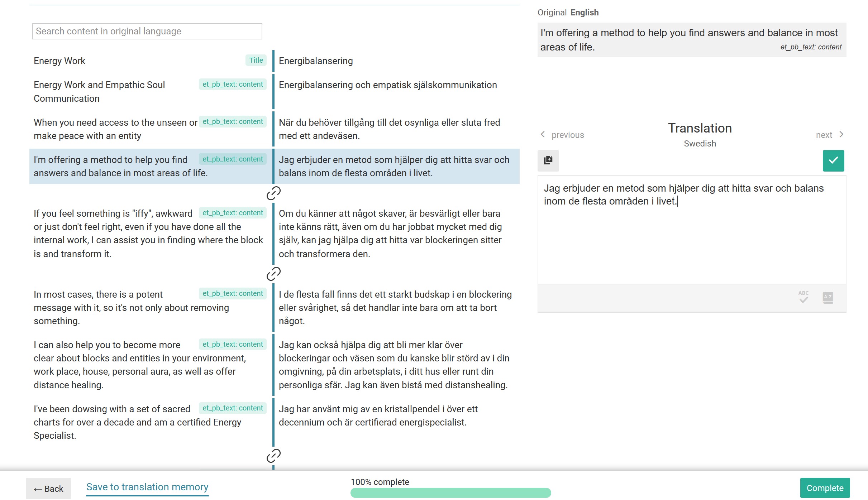Click the 100% complete progress bar
Viewport: 868px width, 500px height.
click(x=450, y=493)
